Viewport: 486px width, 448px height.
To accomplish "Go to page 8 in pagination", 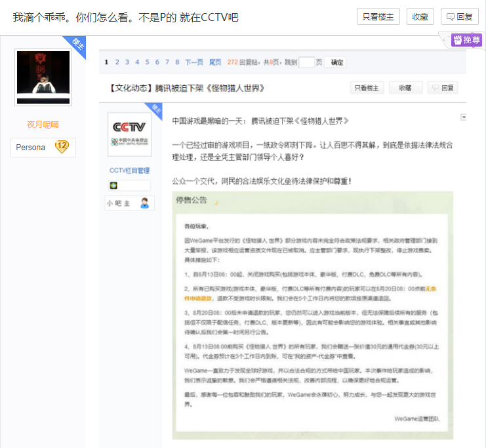I will pyautogui.click(x=177, y=62).
